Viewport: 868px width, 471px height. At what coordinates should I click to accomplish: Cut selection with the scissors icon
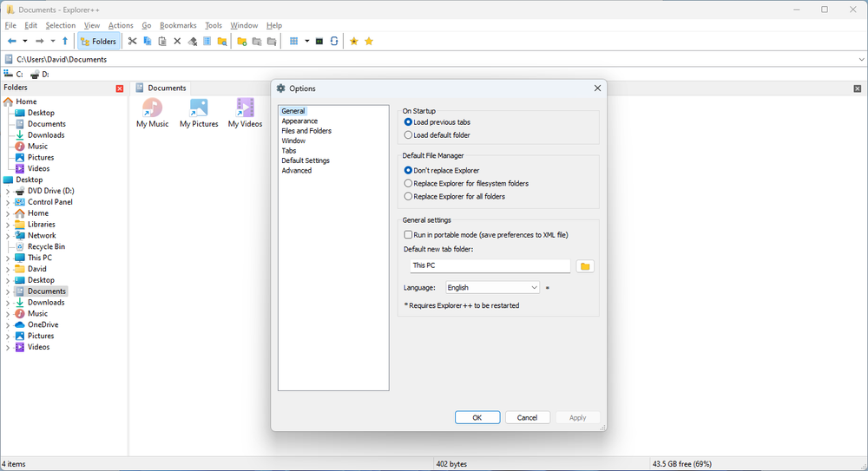pyautogui.click(x=132, y=41)
